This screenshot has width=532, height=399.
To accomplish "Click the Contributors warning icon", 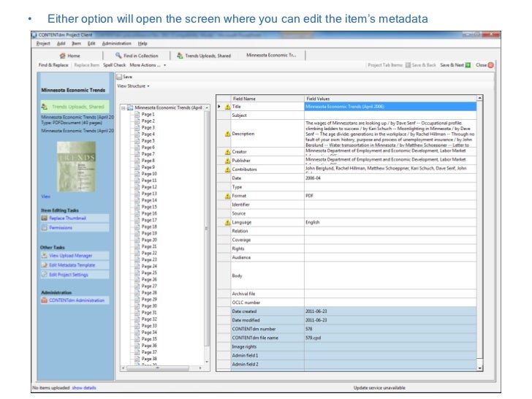I will pyautogui.click(x=228, y=170).
